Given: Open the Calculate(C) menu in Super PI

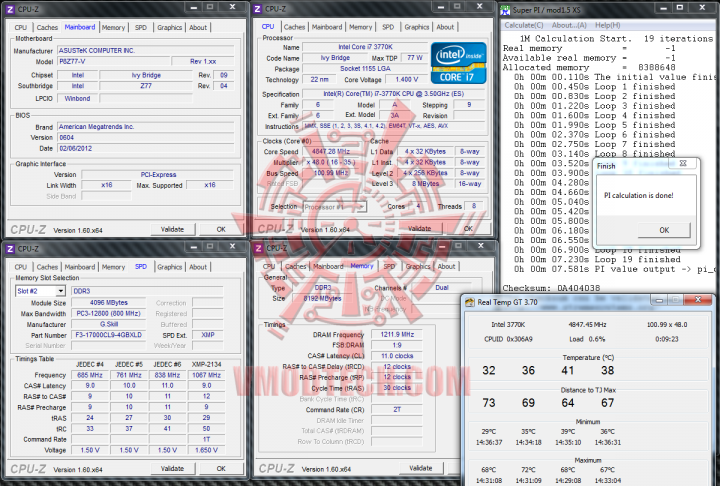Looking at the screenshot, I should 523,25.
